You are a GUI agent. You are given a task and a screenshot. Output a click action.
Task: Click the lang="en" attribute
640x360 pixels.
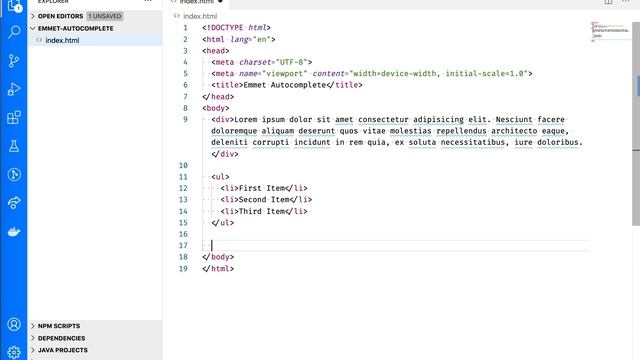click(250, 40)
